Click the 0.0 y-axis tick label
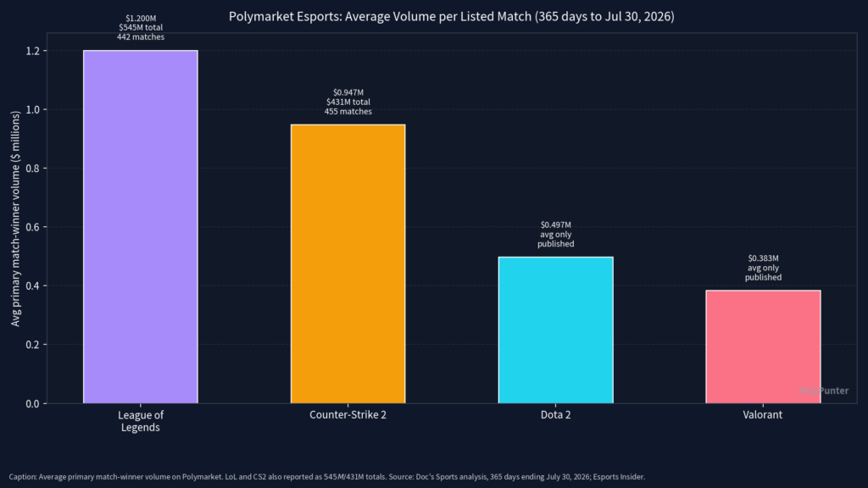 [33, 404]
